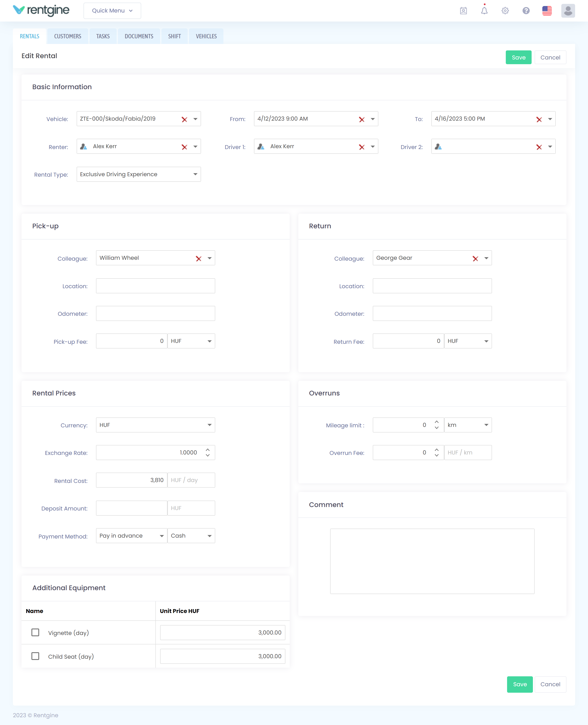The height and width of the screenshot is (725, 588).
Task: Open the settings gear icon
Action: (505, 11)
